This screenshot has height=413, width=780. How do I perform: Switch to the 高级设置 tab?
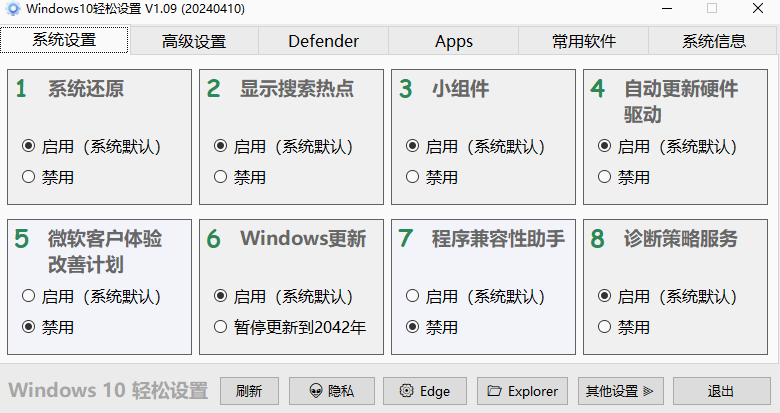click(x=194, y=41)
